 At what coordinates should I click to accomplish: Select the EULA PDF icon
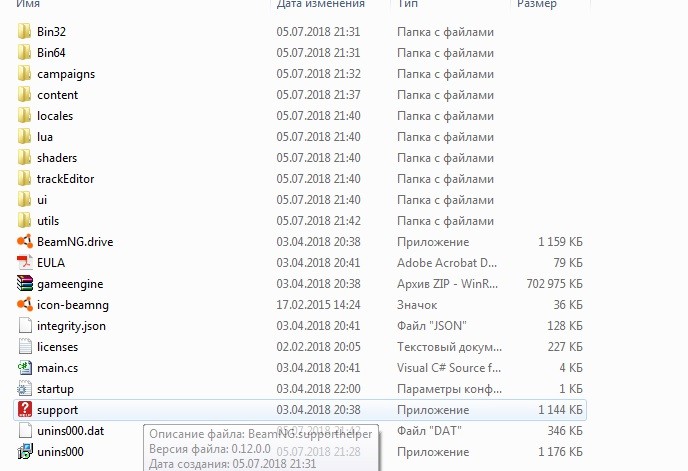[x=25, y=263]
